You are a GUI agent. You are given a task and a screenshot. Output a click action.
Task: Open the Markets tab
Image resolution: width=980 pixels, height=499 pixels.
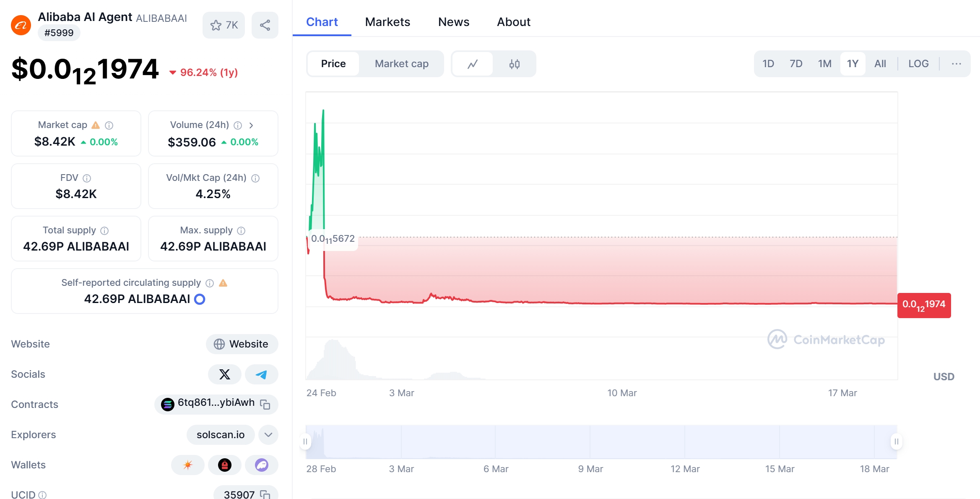[x=387, y=22]
